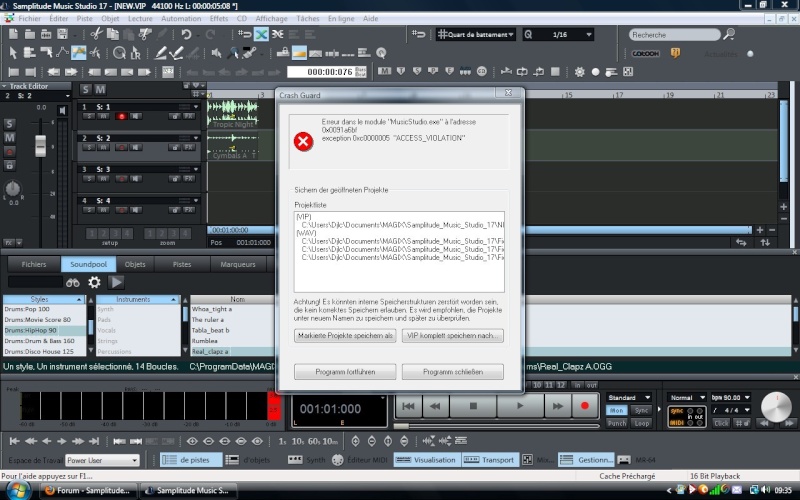Open the 4/4 time signature dropdown
Screen dimensions: 800x500
tap(731, 410)
